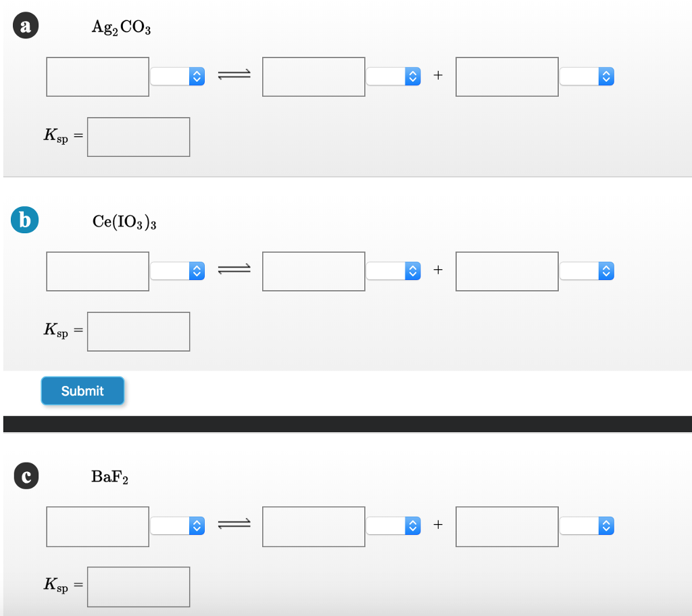Click the reactant input box for BaF2

[x=97, y=525]
